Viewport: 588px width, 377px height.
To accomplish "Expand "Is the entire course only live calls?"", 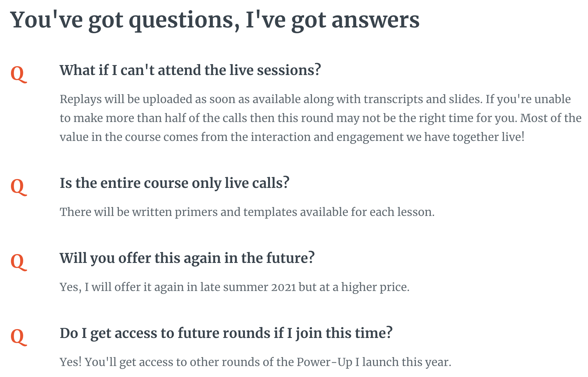I will tap(174, 183).
